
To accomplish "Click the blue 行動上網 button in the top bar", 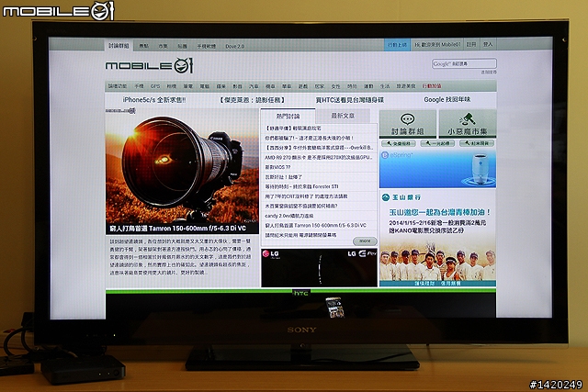I will point(397,45).
